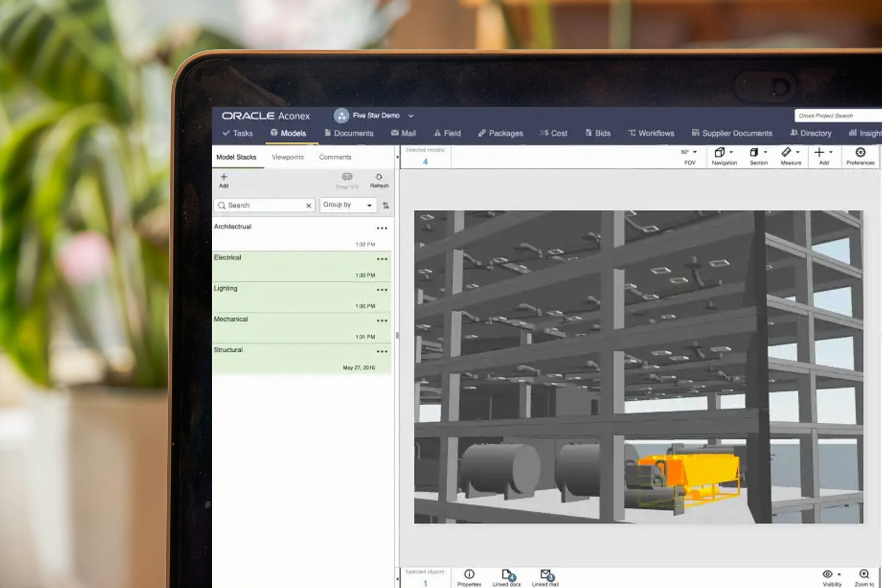
Task: Switch to the Comments tab
Action: [335, 157]
